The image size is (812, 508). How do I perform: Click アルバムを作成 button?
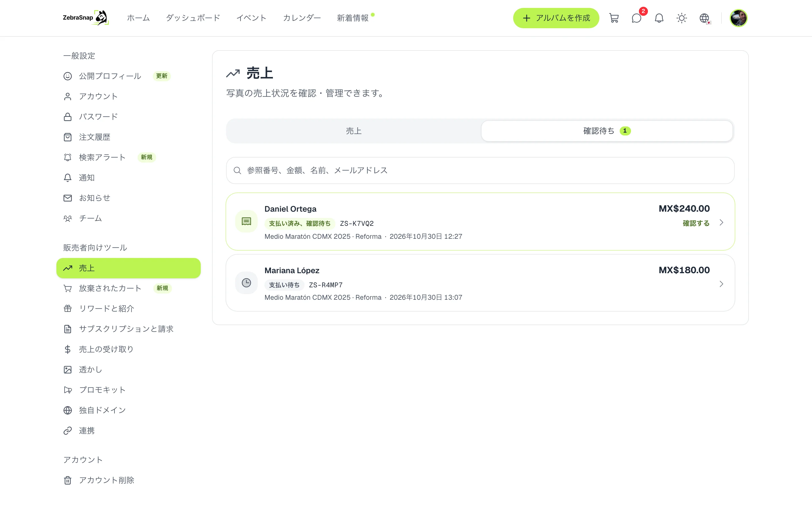coord(556,18)
